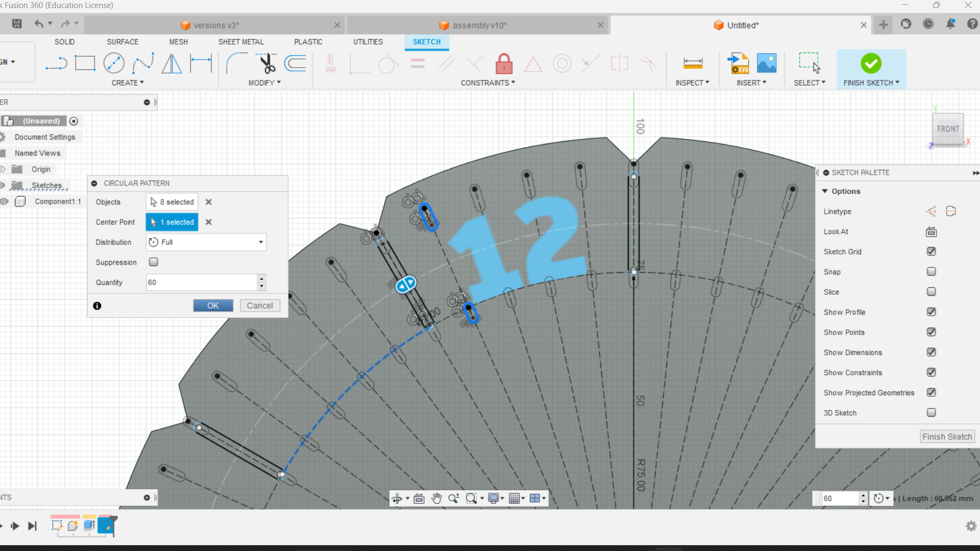Screen dimensions: 980x551
Task: Select the Fix/Unfix lock constraint
Action: 503,64
